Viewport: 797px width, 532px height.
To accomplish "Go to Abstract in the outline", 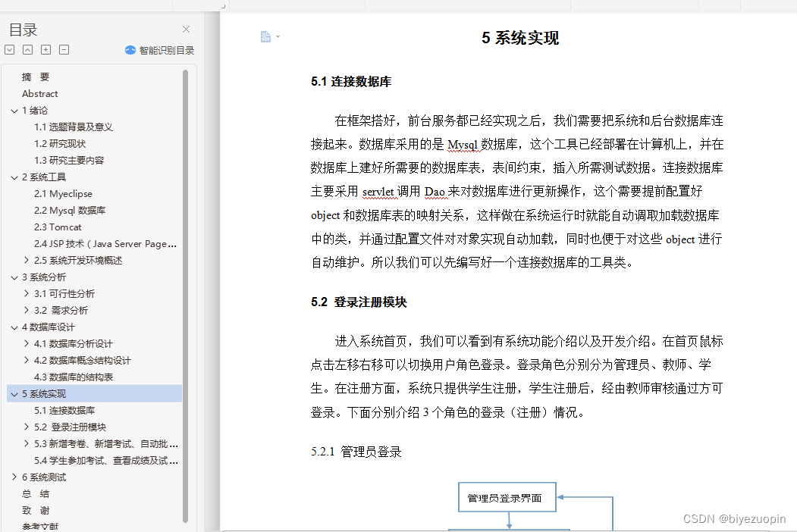I will pyautogui.click(x=39, y=94).
